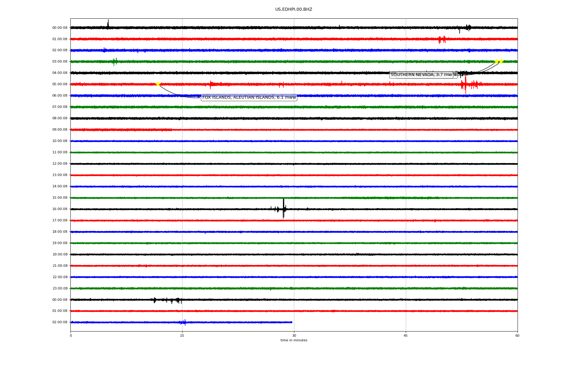This screenshot has width=588, height=368.
Task: Click the rightmost yellow star on 03:00:08 trace
Action: pyautogui.click(x=501, y=61)
